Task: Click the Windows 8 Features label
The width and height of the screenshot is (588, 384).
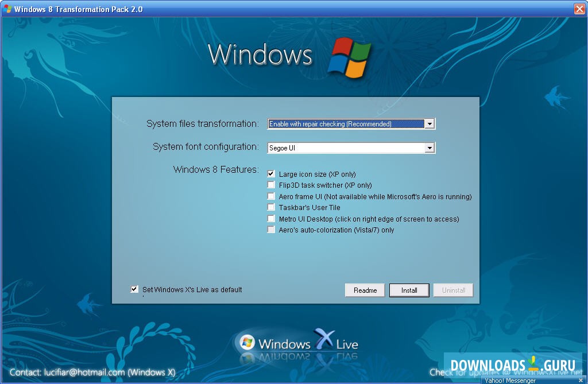Action: tap(216, 169)
